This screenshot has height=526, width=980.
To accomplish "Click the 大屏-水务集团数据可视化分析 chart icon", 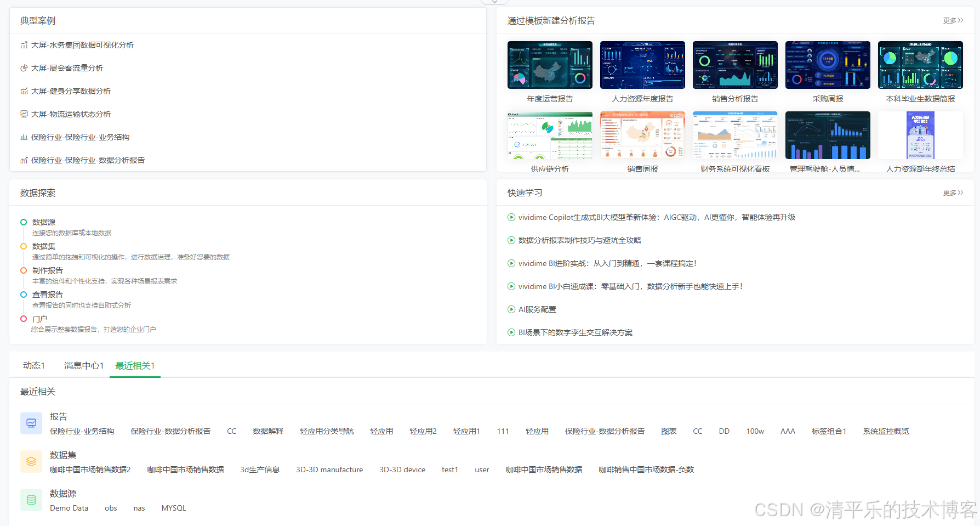I will click(x=24, y=45).
